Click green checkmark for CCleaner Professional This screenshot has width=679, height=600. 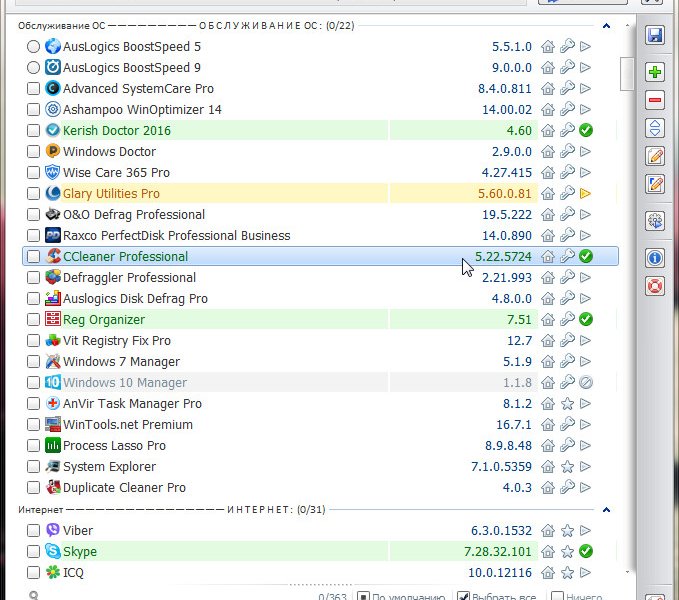(x=585, y=256)
